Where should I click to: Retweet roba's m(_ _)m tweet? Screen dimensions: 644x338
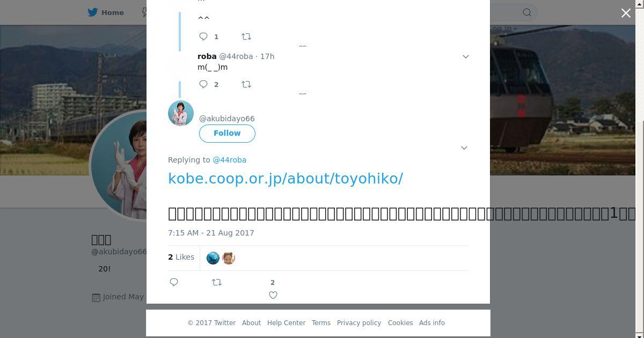click(246, 84)
